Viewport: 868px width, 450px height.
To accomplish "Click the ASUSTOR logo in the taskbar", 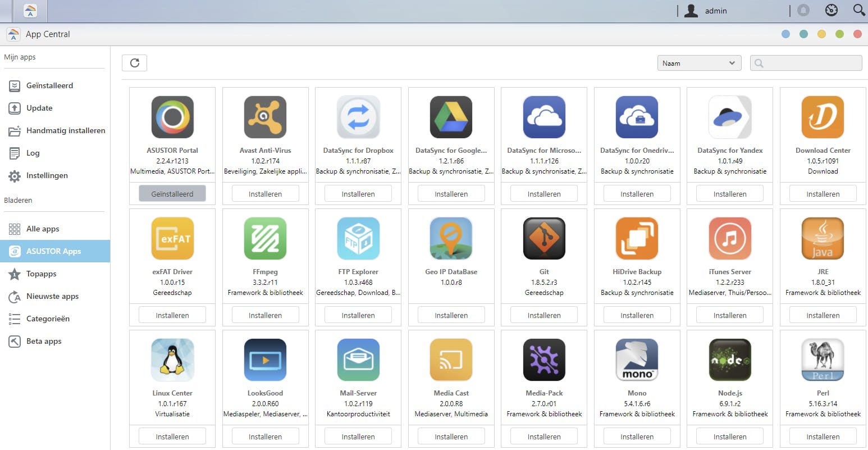I will coord(30,11).
